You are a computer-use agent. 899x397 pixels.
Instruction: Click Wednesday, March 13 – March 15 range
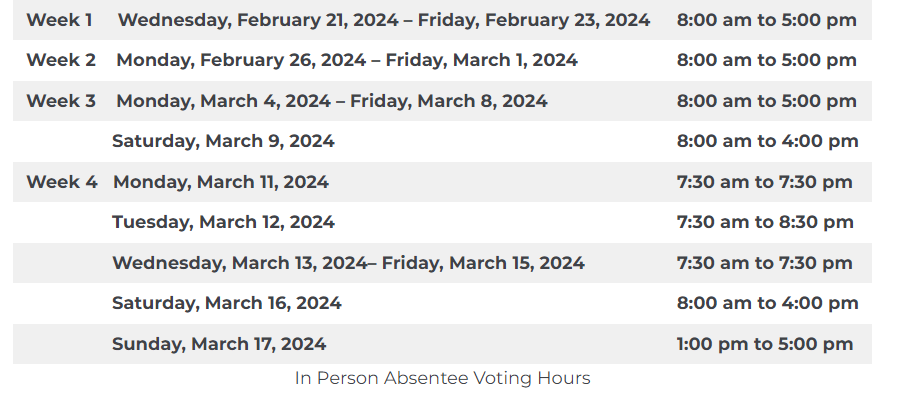click(348, 263)
